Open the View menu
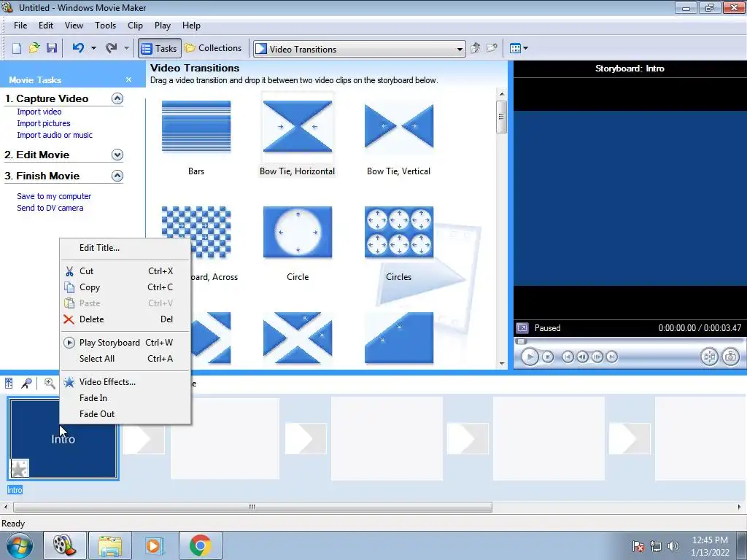Image resolution: width=747 pixels, height=560 pixels. click(x=74, y=26)
